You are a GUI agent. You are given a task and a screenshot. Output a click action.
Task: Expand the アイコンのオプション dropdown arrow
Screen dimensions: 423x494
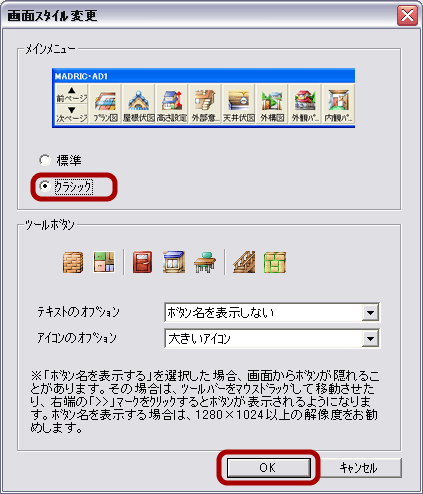(x=370, y=339)
